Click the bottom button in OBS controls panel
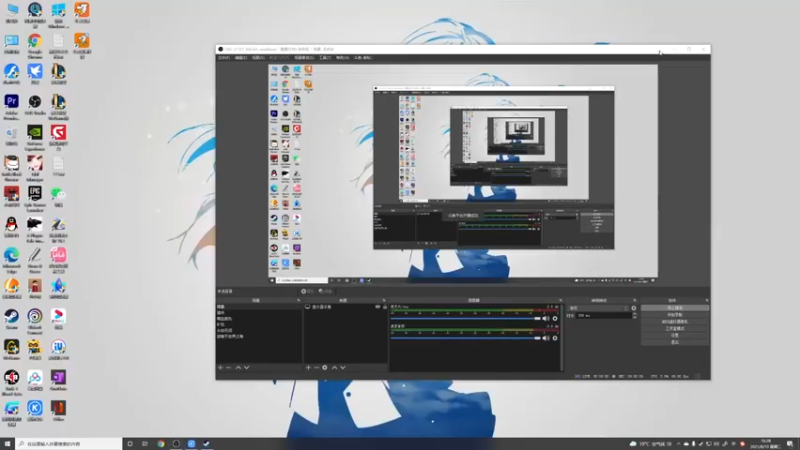This screenshot has width=800, height=450. coord(674,342)
